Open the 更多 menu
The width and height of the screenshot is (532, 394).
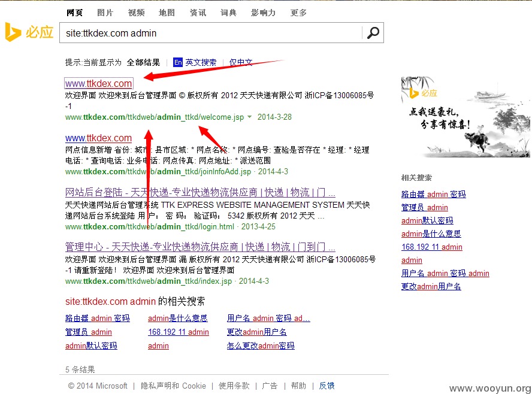pos(298,13)
